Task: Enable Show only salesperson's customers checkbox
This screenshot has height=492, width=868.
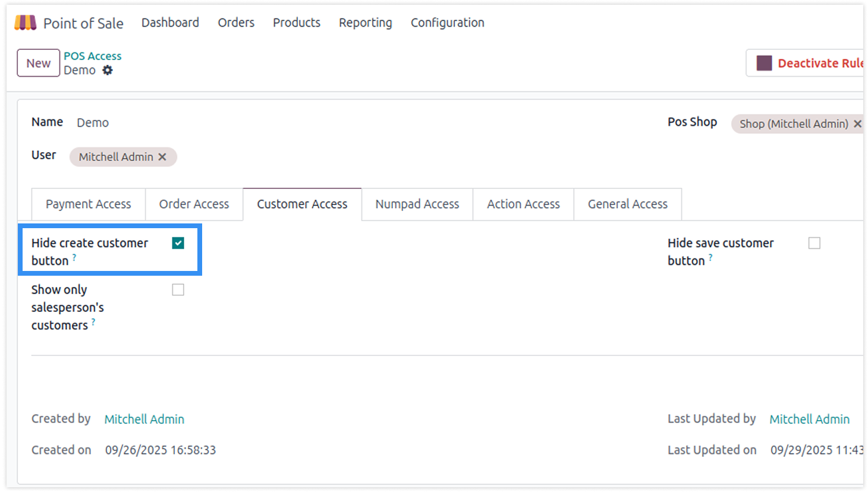Action: pos(178,289)
